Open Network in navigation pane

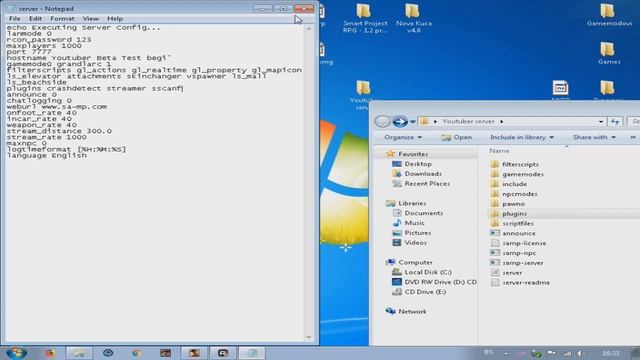pyautogui.click(x=412, y=311)
